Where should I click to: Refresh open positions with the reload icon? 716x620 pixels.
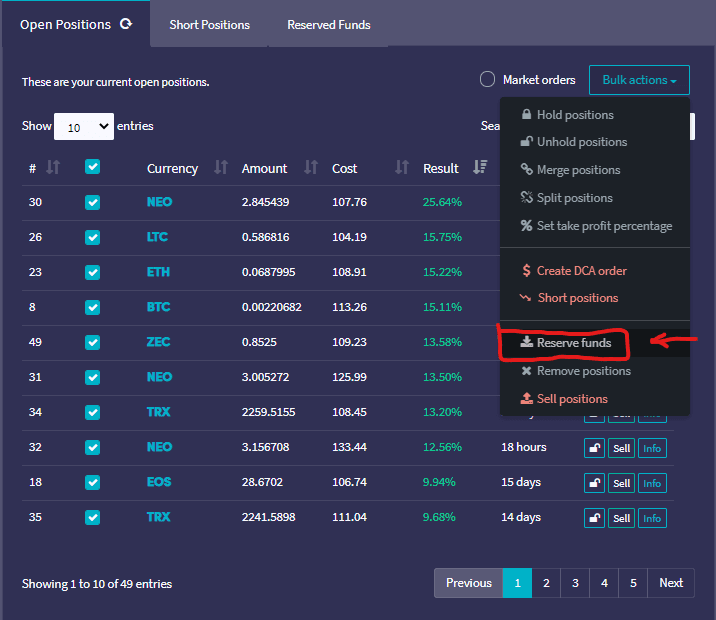click(x=126, y=24)
